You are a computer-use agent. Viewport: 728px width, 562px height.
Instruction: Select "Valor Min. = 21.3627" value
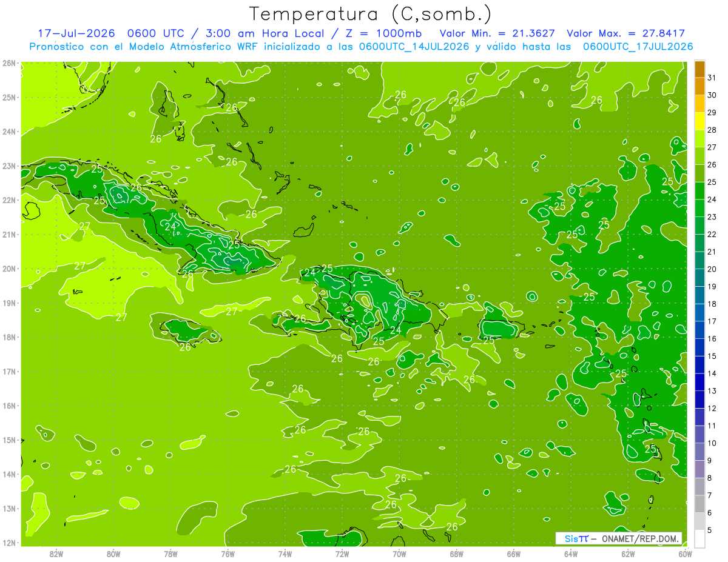coord(497,33)
